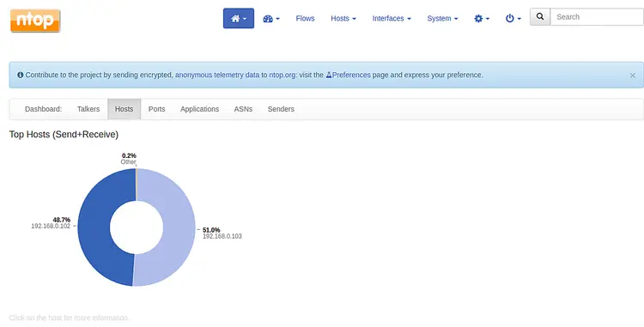
Task: Expand the Interfaces dropdown menu
Action: [x=392, y=19]
